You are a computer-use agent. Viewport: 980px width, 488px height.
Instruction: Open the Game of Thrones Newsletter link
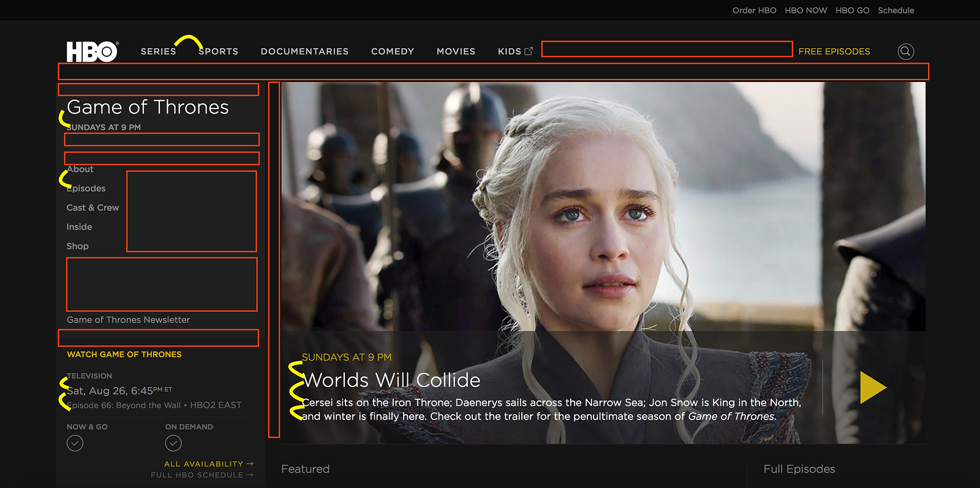(x=128, y=320)
